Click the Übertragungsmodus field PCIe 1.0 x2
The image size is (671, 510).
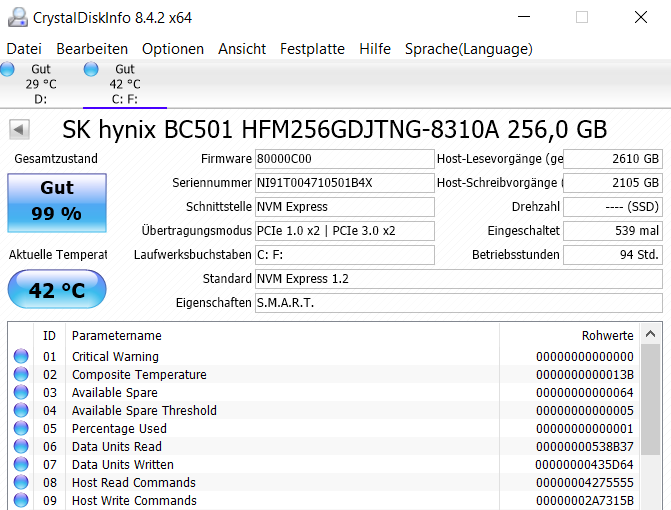[x=344, y=231]
